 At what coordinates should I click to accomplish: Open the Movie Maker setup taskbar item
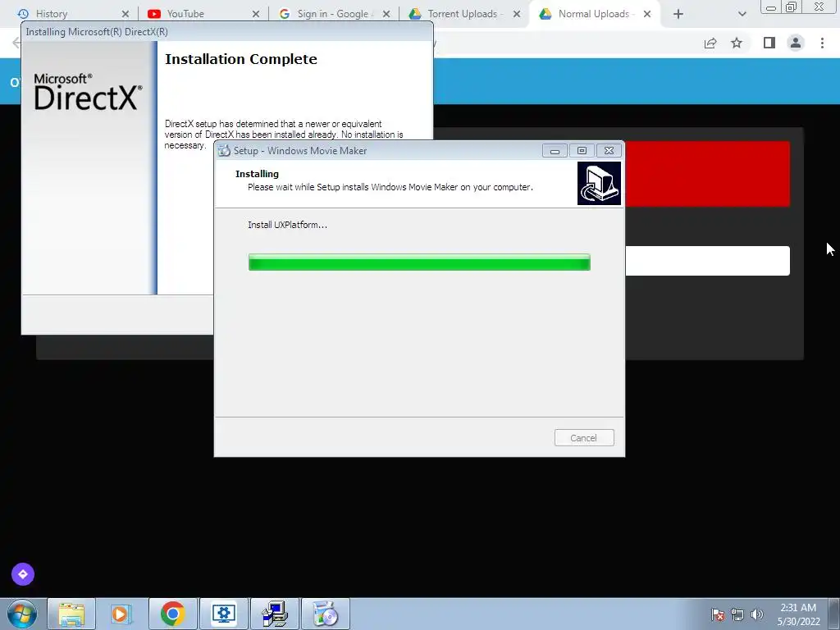[325, 614]
